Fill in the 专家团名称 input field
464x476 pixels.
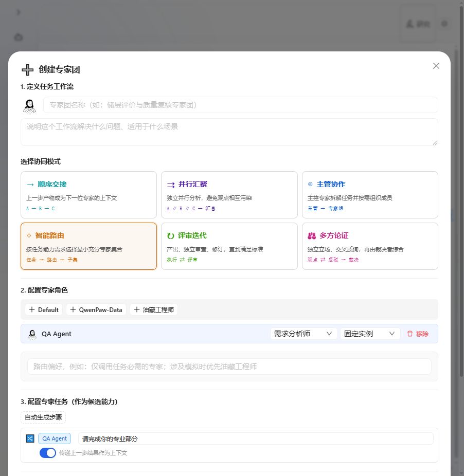pyautogui.click(x=240, y=105)
